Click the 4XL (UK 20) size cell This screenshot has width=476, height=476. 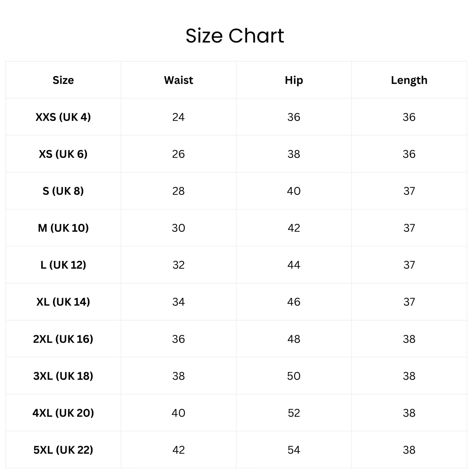pyautogui.click(x=63, y=413)
